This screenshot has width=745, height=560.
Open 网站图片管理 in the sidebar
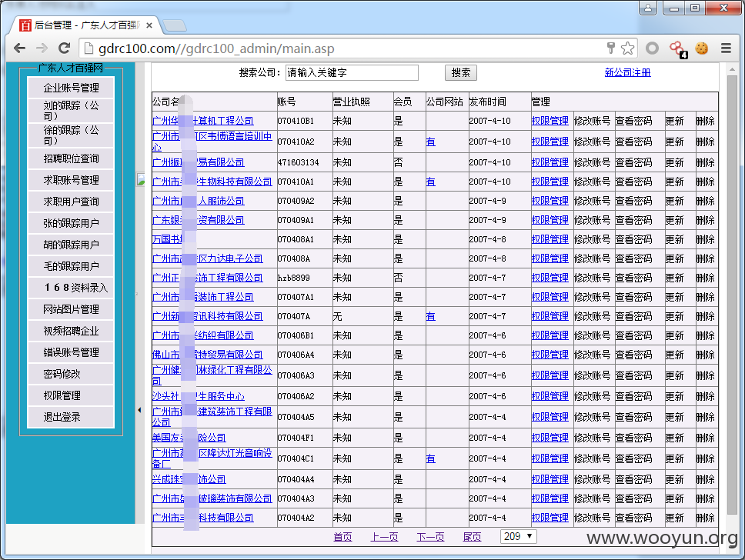(71, 309)
